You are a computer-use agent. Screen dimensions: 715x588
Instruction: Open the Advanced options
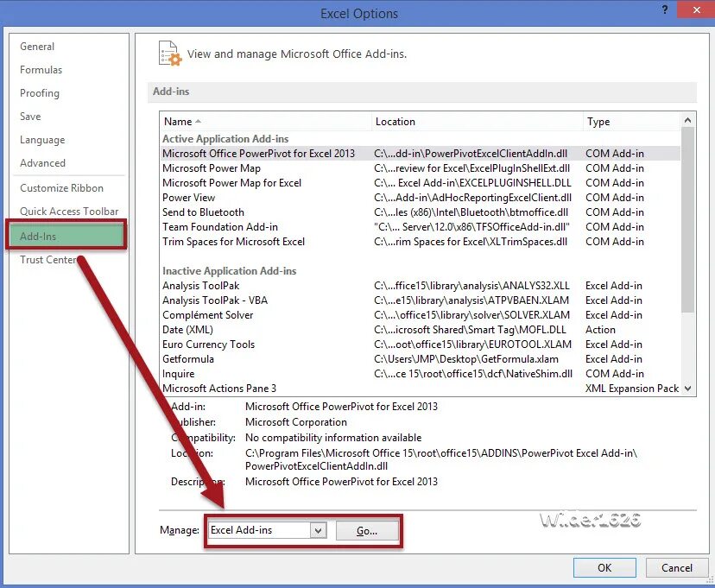pos(42,162)
